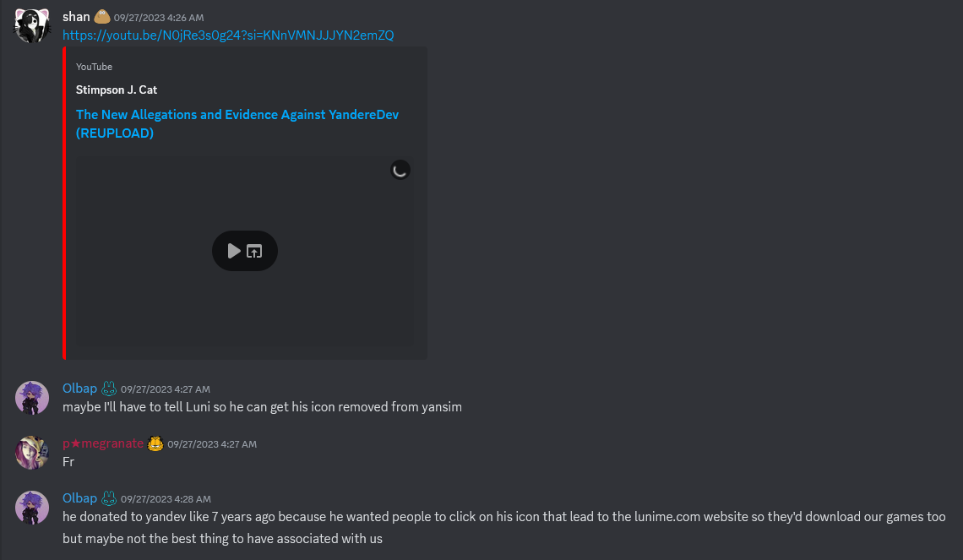Click the loading spinner on video thumbnail
The height and width of the screenshot is (560, 963).
[400, 170]
